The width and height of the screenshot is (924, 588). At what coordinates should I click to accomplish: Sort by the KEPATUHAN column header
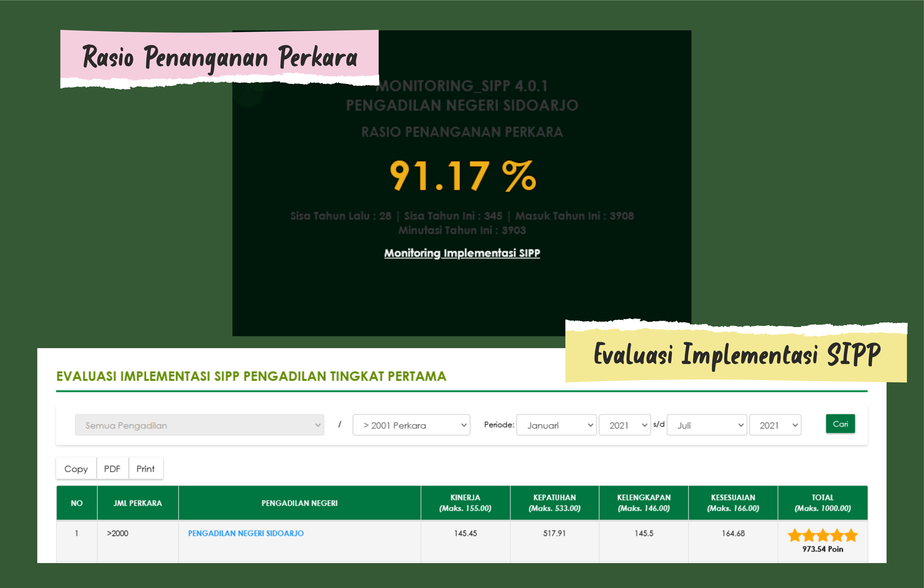pyautogui.click(x=554, y=503)
